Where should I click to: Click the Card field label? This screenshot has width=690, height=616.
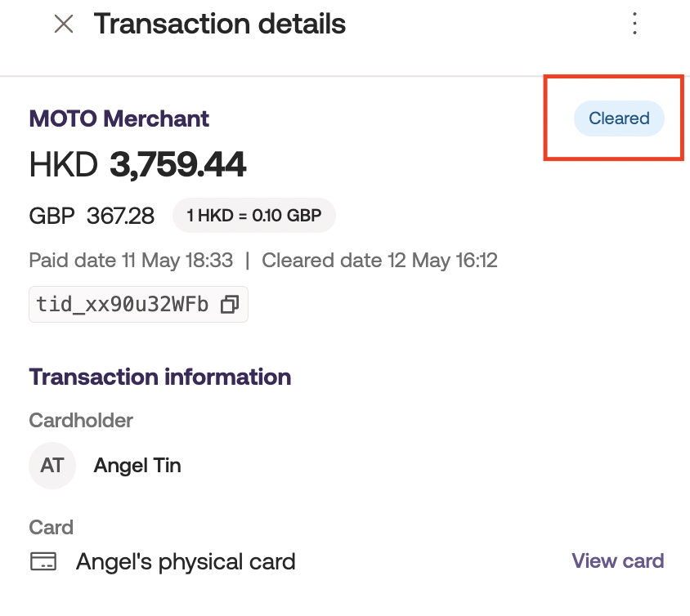point(52,527)
